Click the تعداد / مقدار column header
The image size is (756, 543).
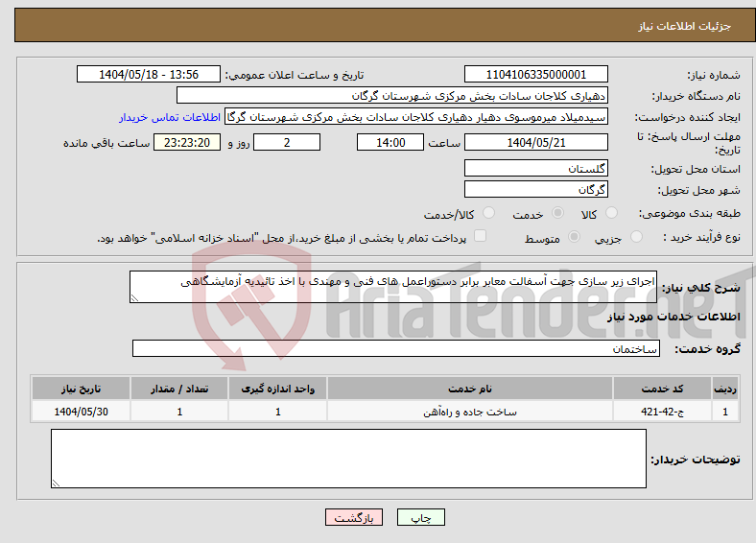coord(179,389)
